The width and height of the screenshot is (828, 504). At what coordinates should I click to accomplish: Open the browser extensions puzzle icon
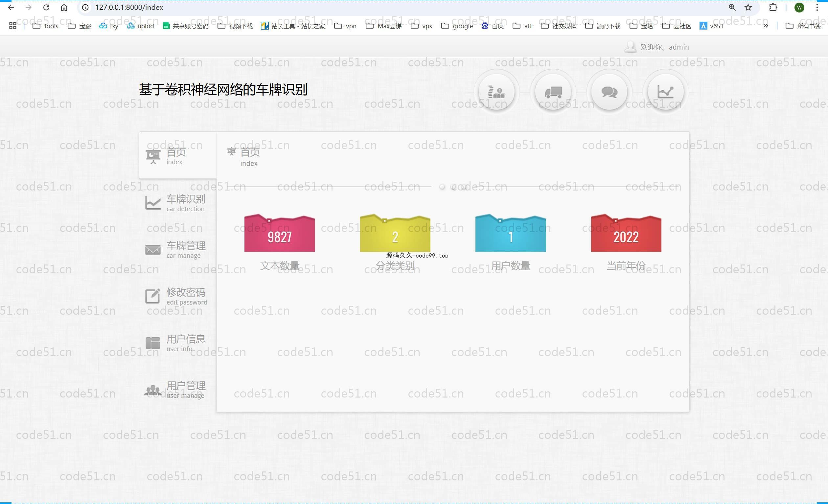point(773,7)
